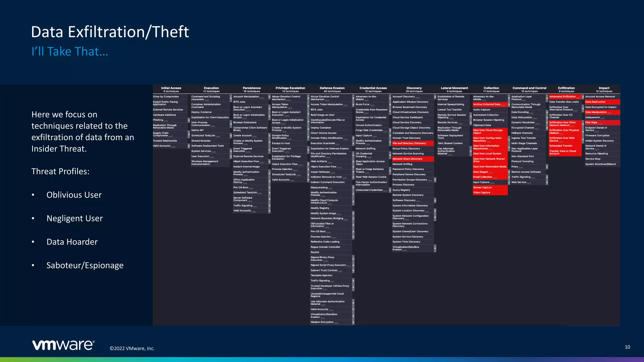Select highlighted Video Capture technique
This screenshot has width=644, height=362.
490,193
